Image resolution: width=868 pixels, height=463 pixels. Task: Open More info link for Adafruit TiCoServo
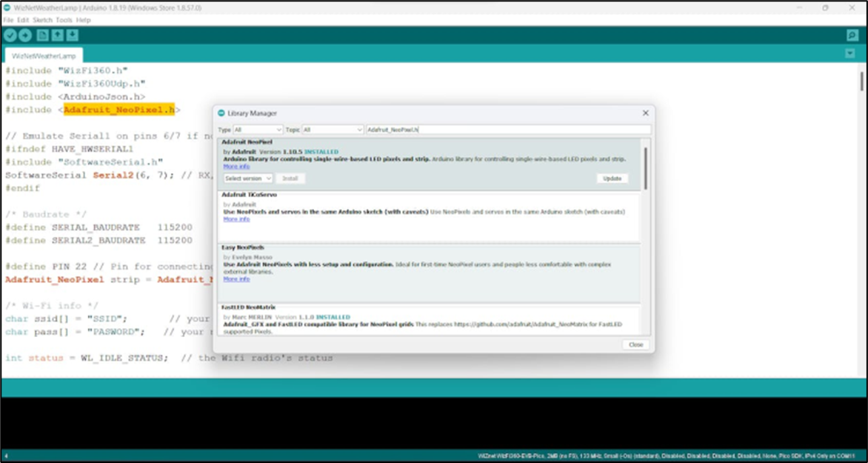click(x=236, y=219)
